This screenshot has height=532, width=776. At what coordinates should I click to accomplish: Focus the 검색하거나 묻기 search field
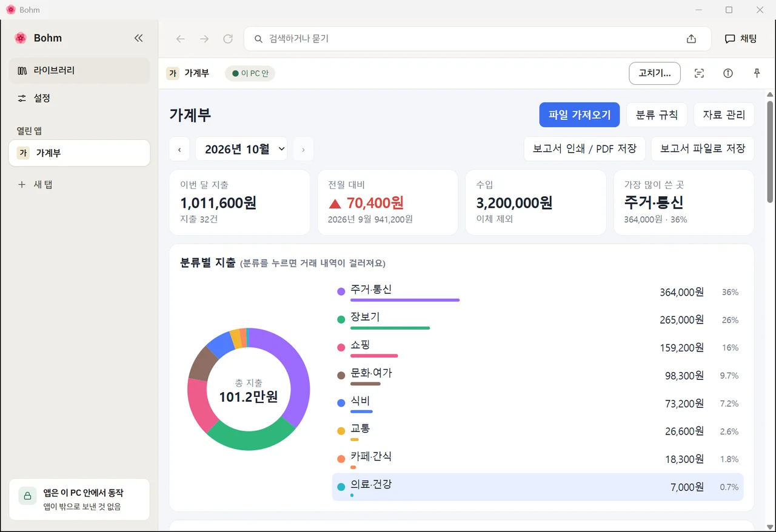coord(477,39)
